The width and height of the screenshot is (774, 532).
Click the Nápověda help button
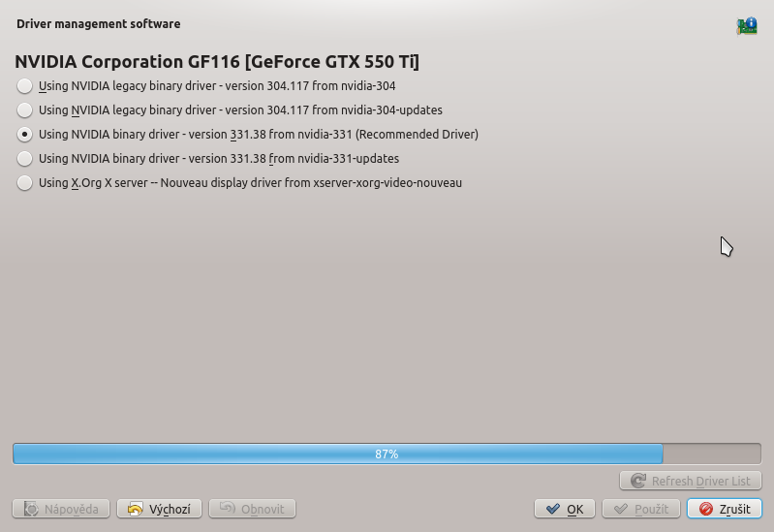pos(61,509)
